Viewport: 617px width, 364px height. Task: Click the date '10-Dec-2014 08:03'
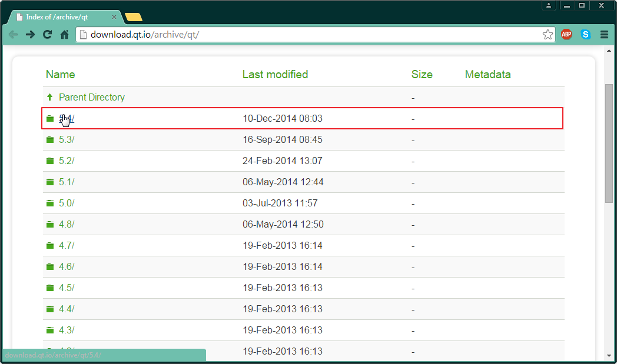pos(283,118)
